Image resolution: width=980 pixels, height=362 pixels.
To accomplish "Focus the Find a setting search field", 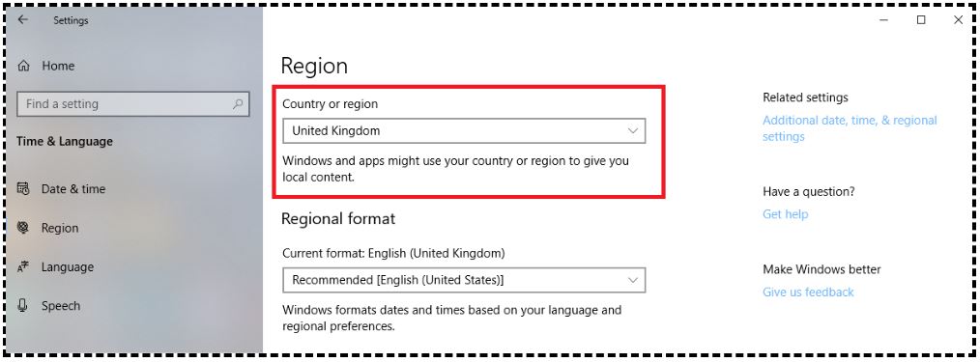I will tap(133, 104).
